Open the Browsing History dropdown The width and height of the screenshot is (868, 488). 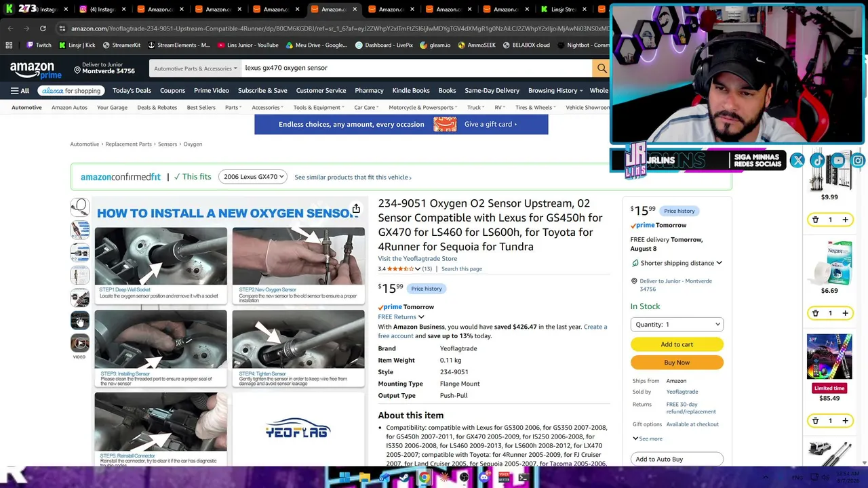pos(555,91)
